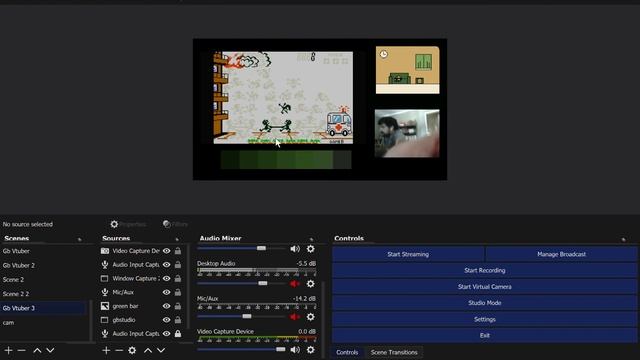Pop out the Audio Mixer dock
Viewport: 640px width, 360px height.
[311, 239]
